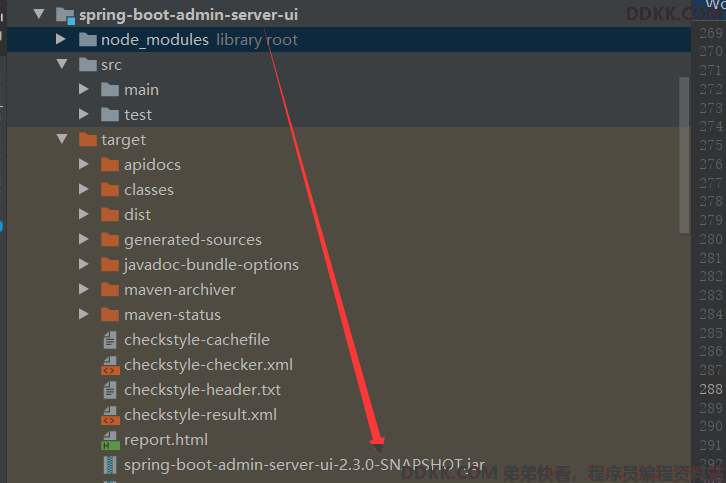Collapse the src folder

click(x=62, y=64)
